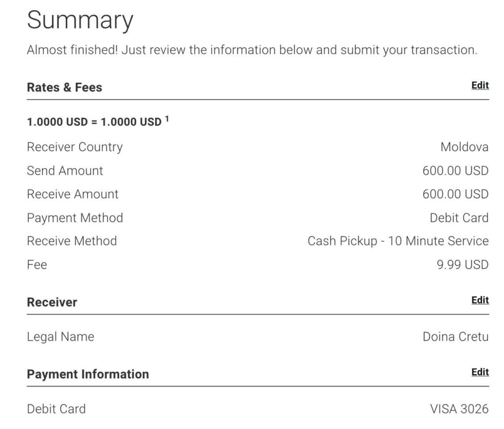504x429 pixels.
Task: Click the Legal Name label
Action: pyautogui.click(x=60, y=337)
